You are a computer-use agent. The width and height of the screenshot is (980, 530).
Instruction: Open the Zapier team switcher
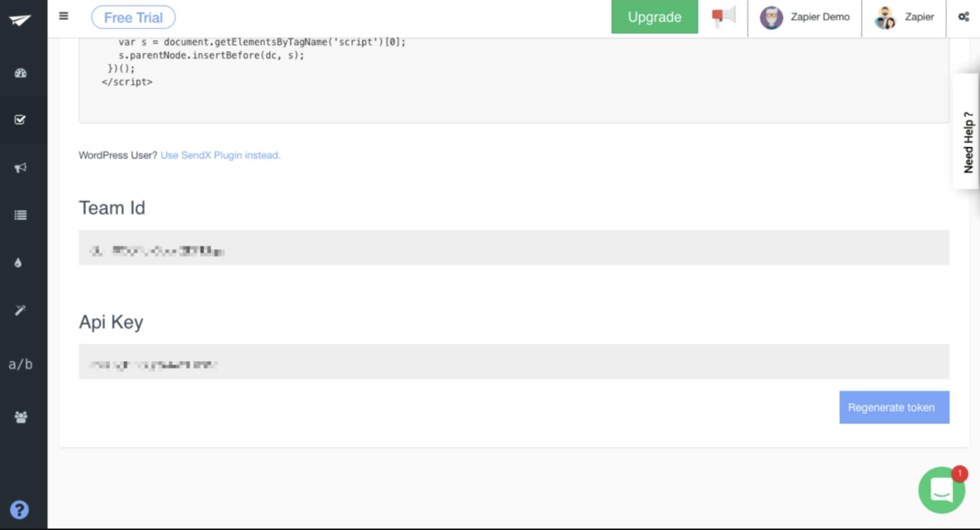904,17
